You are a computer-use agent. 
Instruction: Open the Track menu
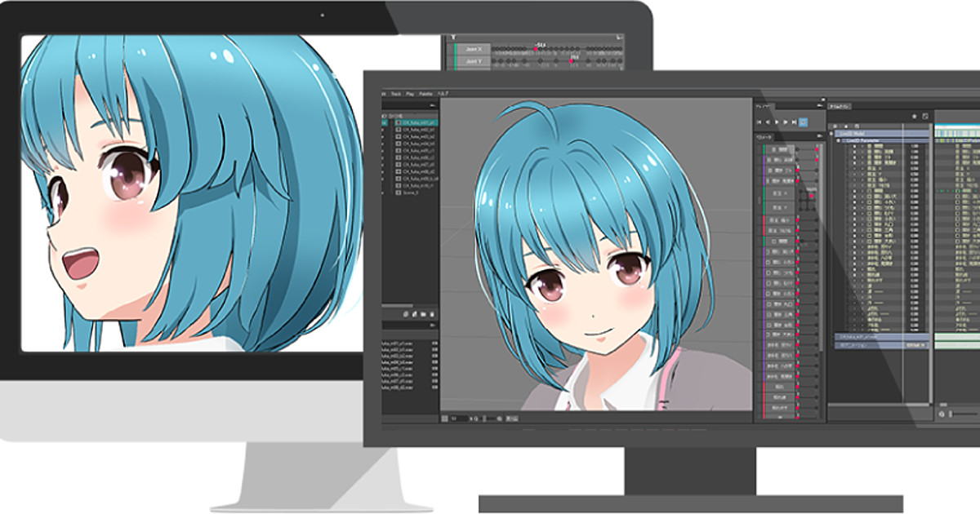396,94
